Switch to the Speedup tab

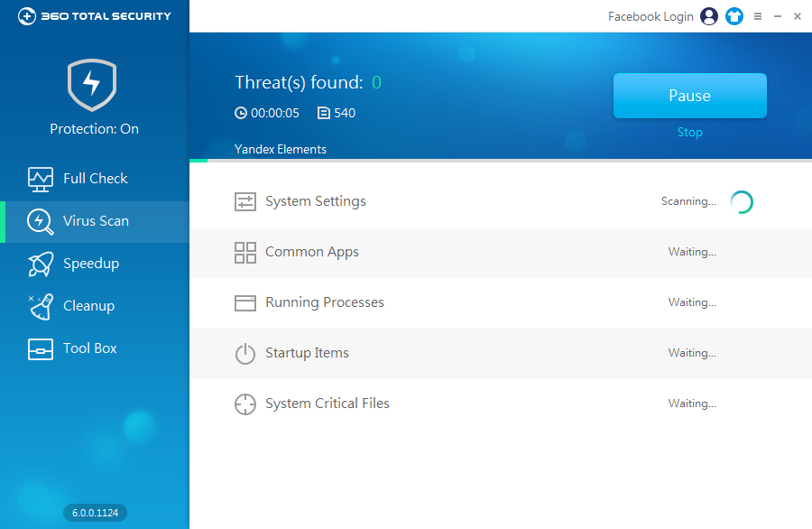95,264
